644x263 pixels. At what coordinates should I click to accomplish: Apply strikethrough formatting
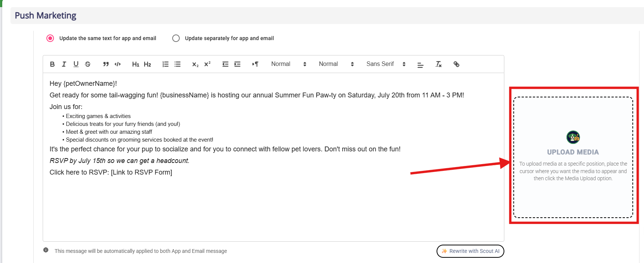click(x=88, y=64)
